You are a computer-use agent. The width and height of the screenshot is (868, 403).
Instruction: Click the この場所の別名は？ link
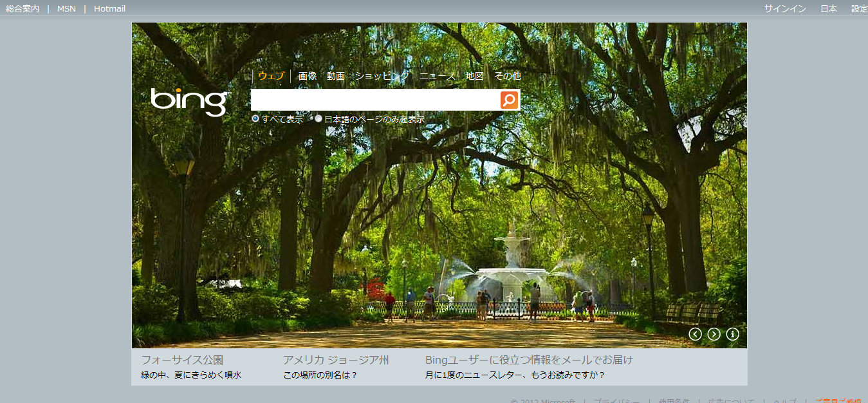pos(320,375)
